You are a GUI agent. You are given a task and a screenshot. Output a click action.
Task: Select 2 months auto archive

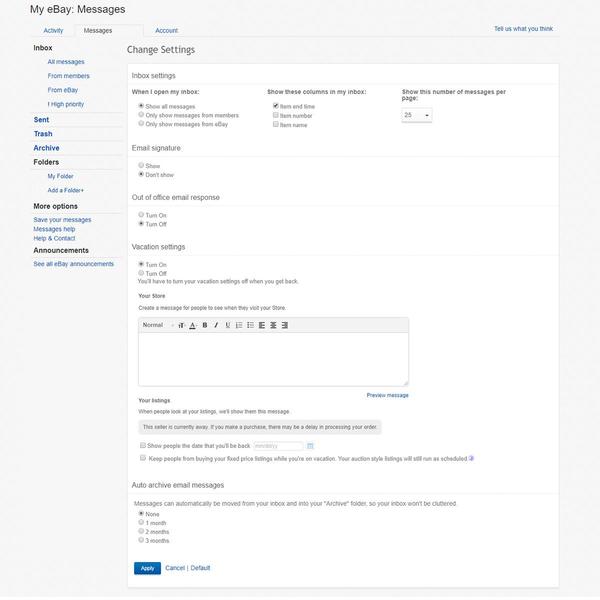coord(141,531)
